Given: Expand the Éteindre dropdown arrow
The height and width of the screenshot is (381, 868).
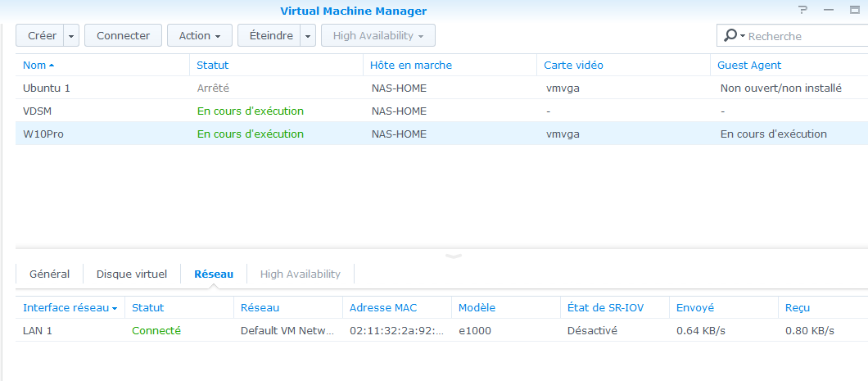Looking at the screenshot, I should 309,36.
